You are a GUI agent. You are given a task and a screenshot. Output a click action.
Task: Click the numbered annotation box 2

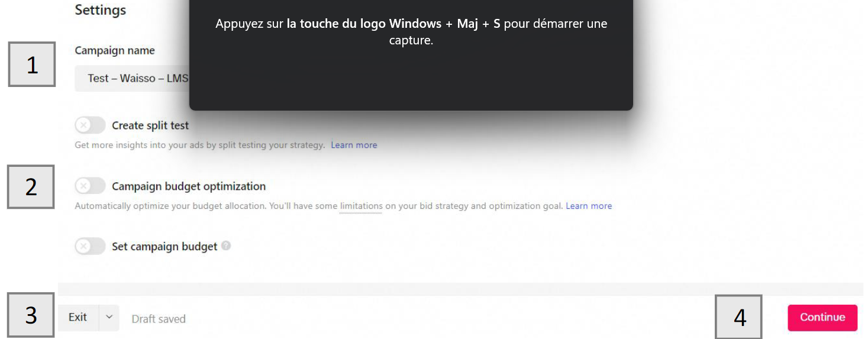click(31, 187)
